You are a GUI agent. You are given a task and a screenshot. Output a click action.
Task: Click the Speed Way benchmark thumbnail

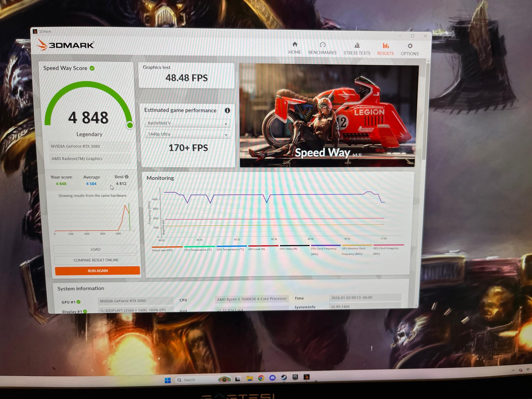click(328, 116)
